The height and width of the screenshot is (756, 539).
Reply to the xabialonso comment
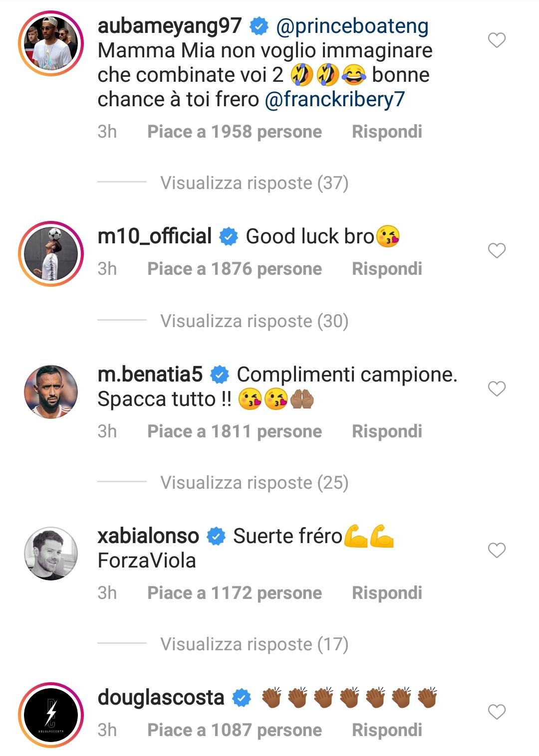pyautogui.click(x=387, y=593)
